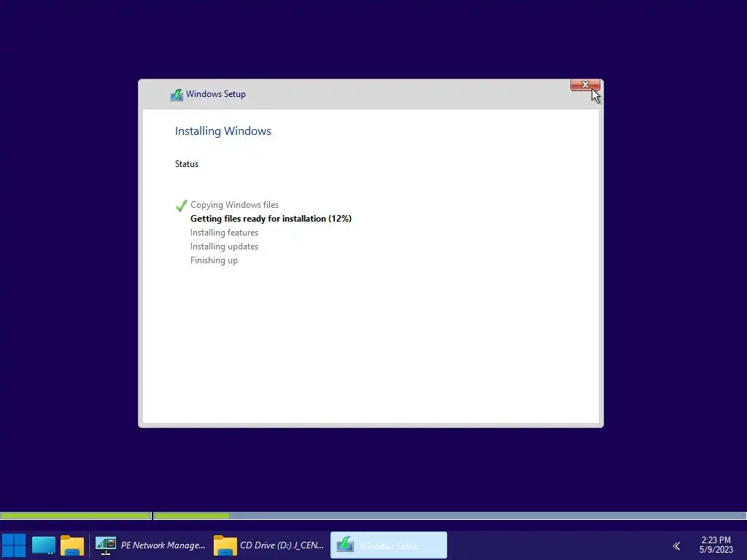Expand the system tray chevron
747x560 pixels.
676,545
